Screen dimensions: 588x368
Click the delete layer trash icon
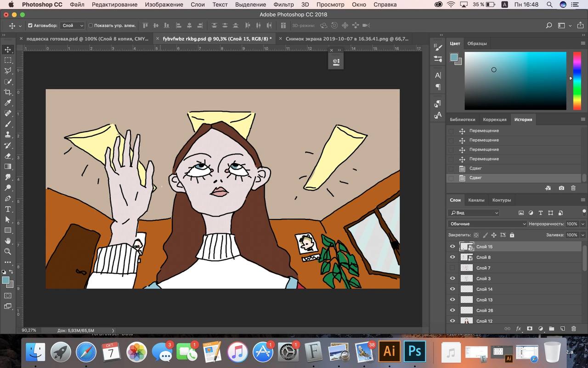pyautogui.click(x=573, y=329)
